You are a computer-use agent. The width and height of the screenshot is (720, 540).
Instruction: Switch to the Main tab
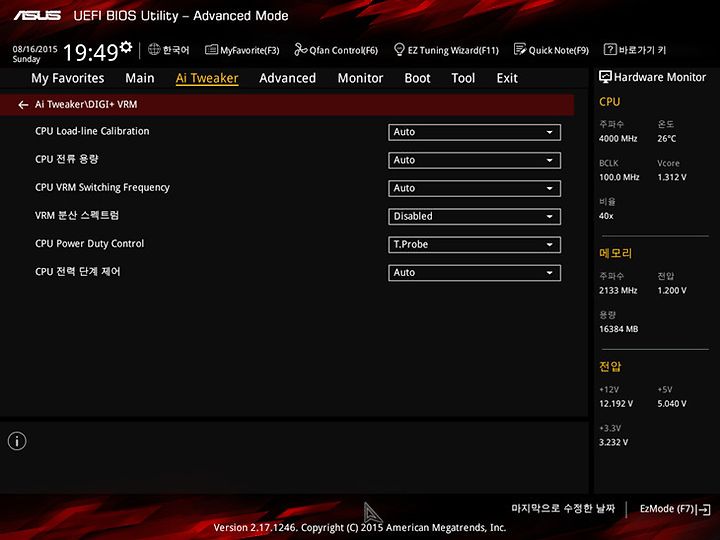tap(140, 78)
